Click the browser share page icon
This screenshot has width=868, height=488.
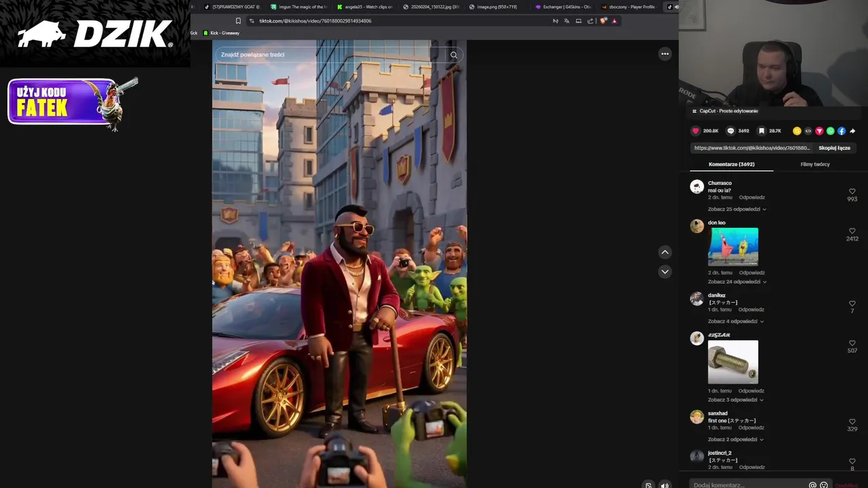tap(591, 21)
